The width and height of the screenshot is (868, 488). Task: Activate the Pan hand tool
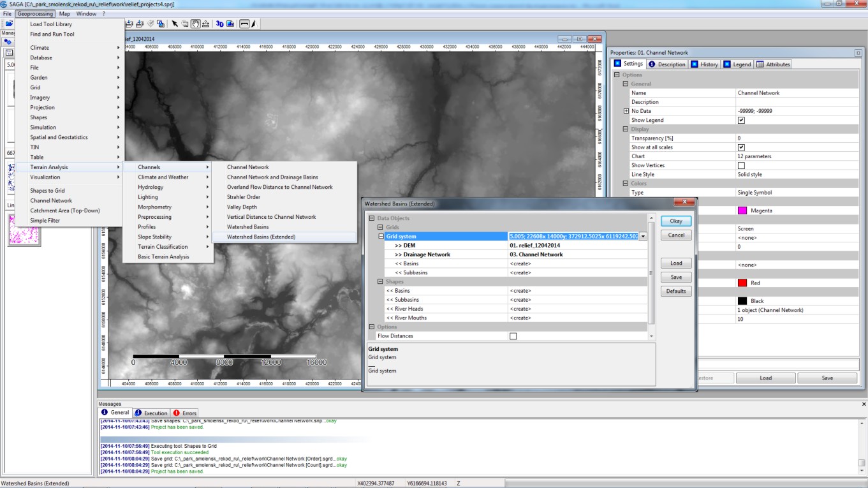point(196,24)
